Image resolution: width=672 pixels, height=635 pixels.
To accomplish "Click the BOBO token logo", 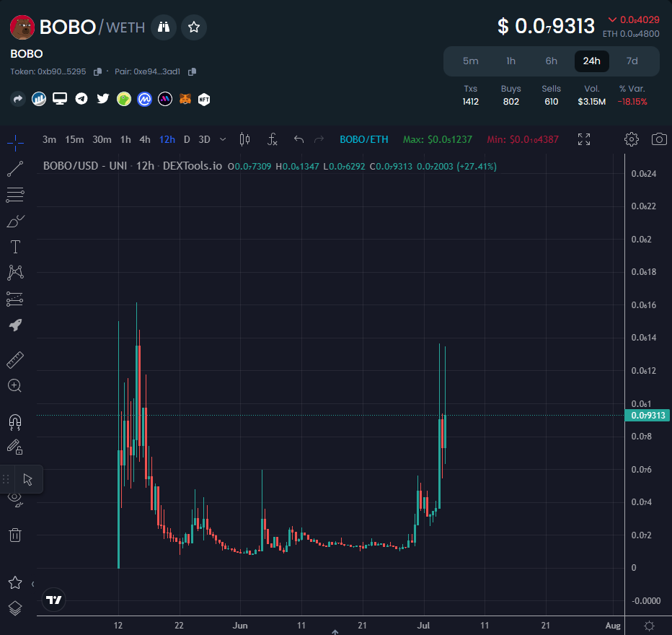I will (x=22, y=27).
